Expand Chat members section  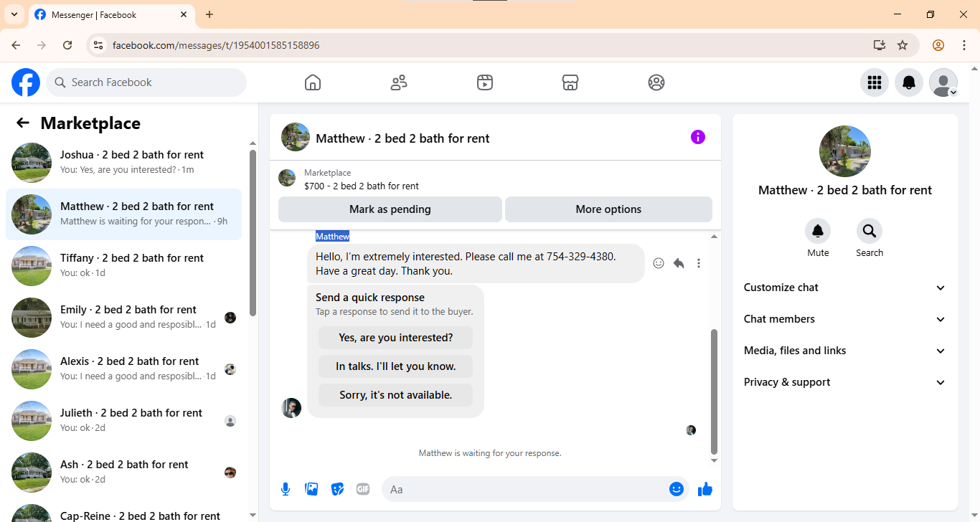845,319
